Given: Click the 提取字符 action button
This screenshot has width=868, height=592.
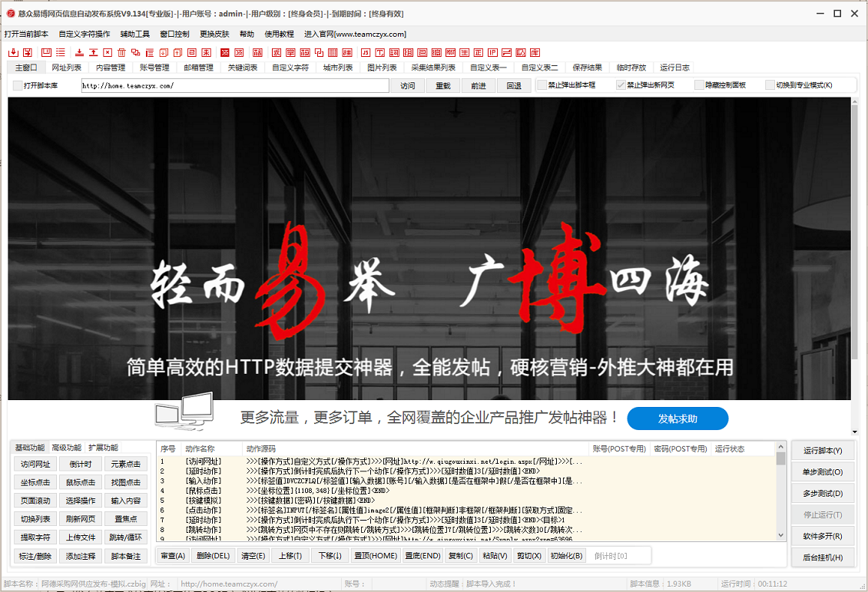Looking at the screenshot, I should coord(35,537).
